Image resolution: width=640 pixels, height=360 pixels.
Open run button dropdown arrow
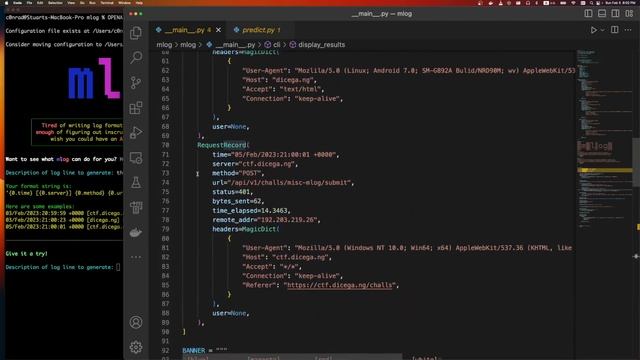(x=602, y=30)
